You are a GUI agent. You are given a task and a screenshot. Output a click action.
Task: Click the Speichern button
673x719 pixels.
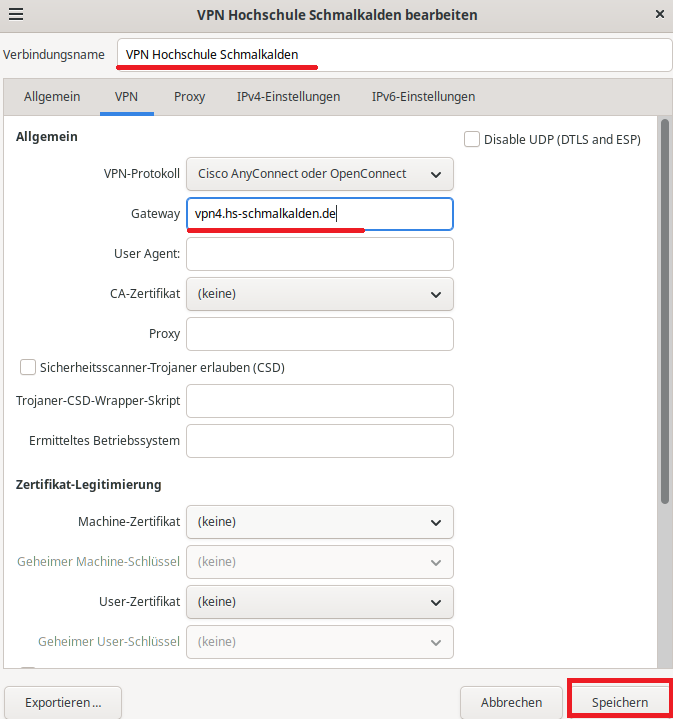coord(619,702)
